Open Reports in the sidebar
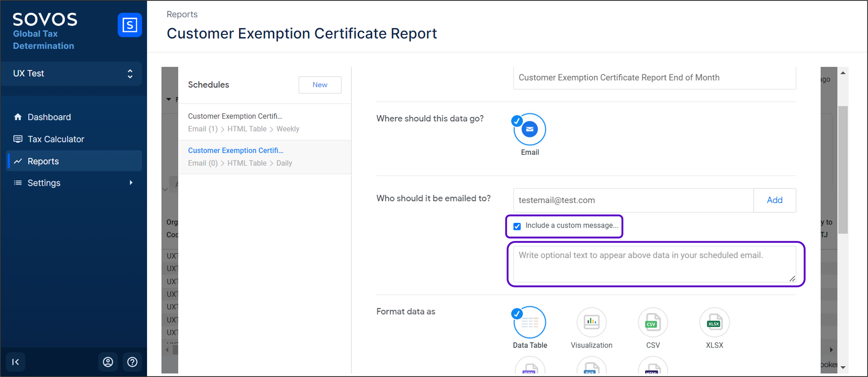The image size is (868, 377). 43,161
